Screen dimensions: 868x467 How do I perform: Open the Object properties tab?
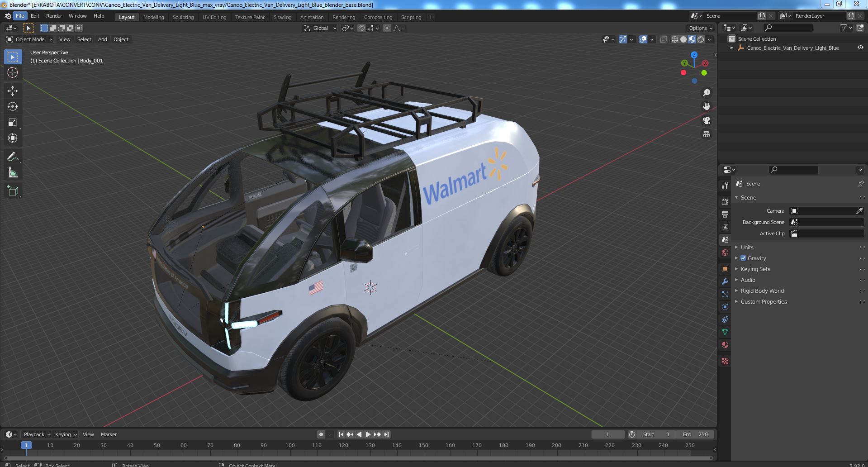[x=725, y=269]
